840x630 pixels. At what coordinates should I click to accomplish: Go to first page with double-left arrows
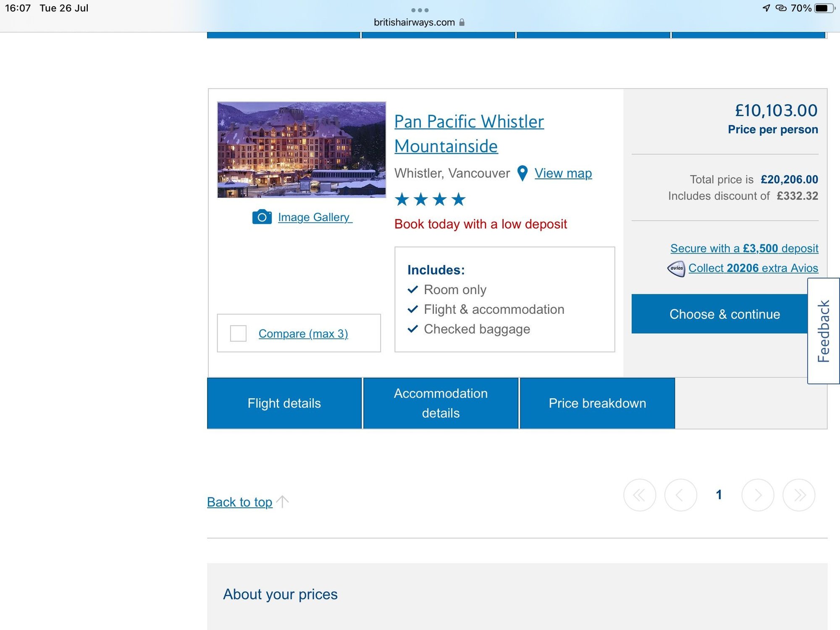(639, 495)
